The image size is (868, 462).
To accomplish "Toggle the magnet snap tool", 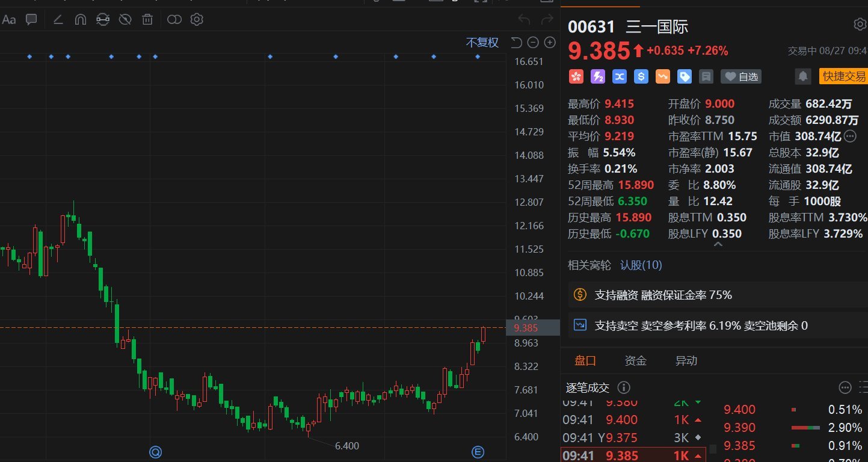I will click(x=80, y=20).
